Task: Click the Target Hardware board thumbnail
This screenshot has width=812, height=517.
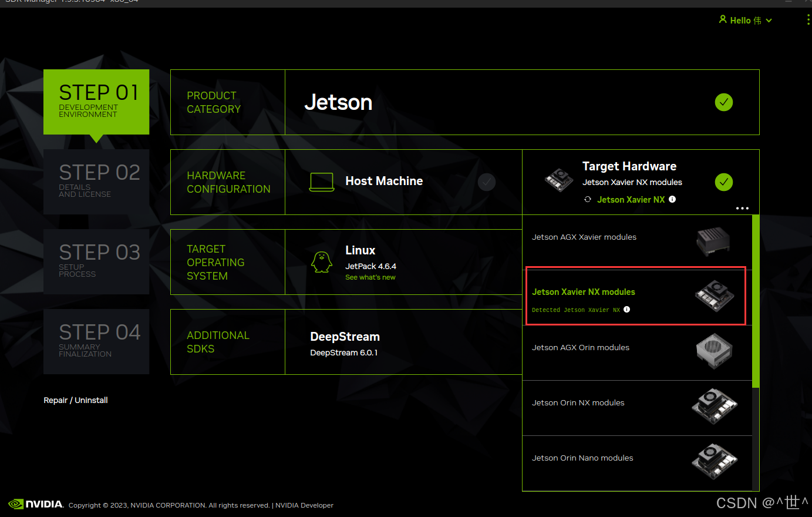Action: tap(559, 180)
